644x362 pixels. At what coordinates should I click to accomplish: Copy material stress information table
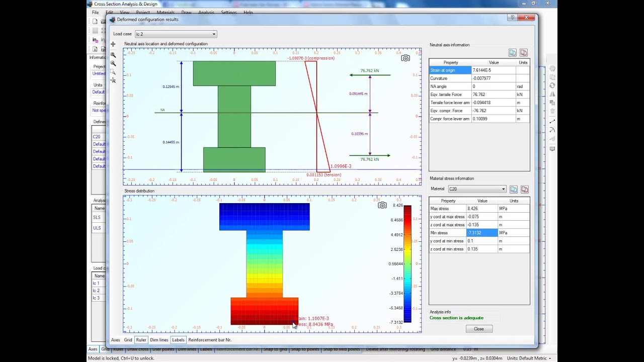(513, 190)
